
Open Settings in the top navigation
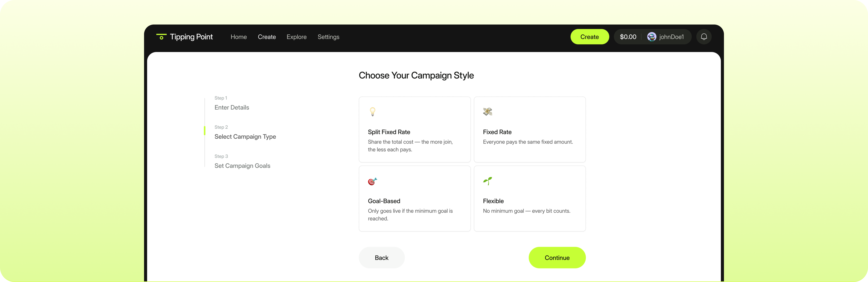(x=328, y=37)
